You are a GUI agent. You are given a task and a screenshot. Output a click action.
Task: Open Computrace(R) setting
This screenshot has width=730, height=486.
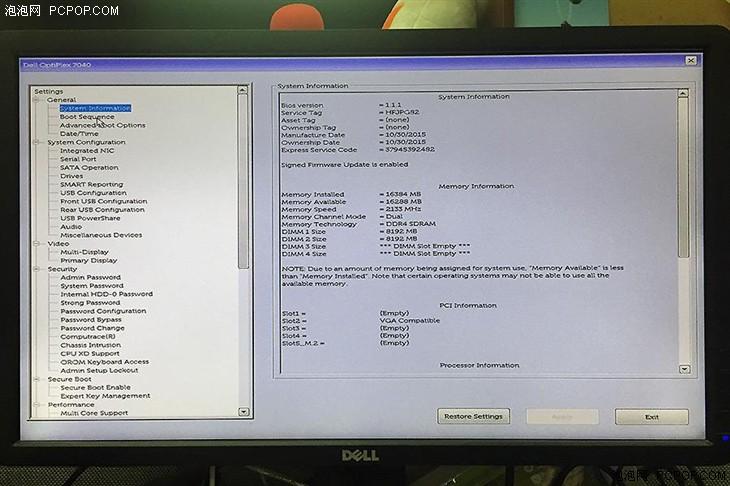click(x=88, y=337)
